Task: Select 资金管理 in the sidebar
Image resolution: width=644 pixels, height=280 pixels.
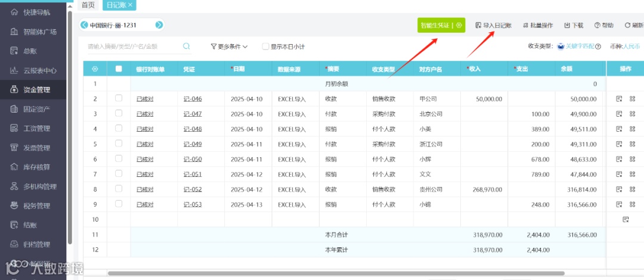Action: pyautogui.click(x=33, y=89)
